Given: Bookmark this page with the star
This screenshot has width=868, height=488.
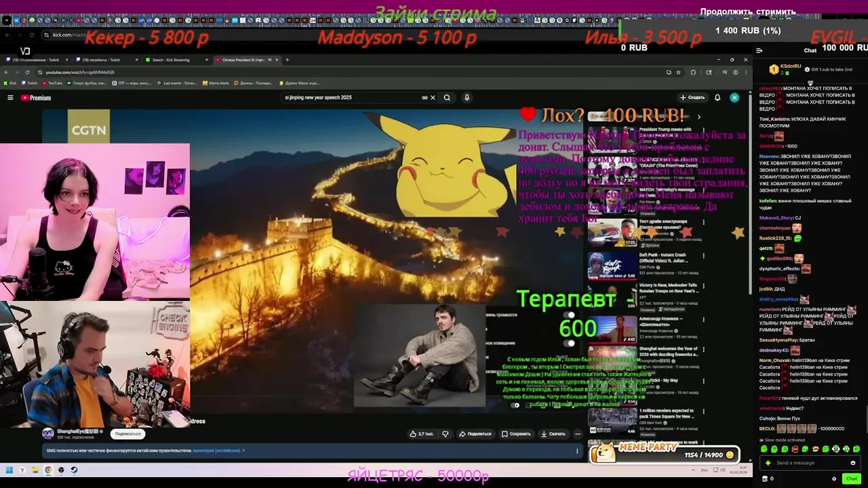Looking at the screenshot, I should pos(680,73).
